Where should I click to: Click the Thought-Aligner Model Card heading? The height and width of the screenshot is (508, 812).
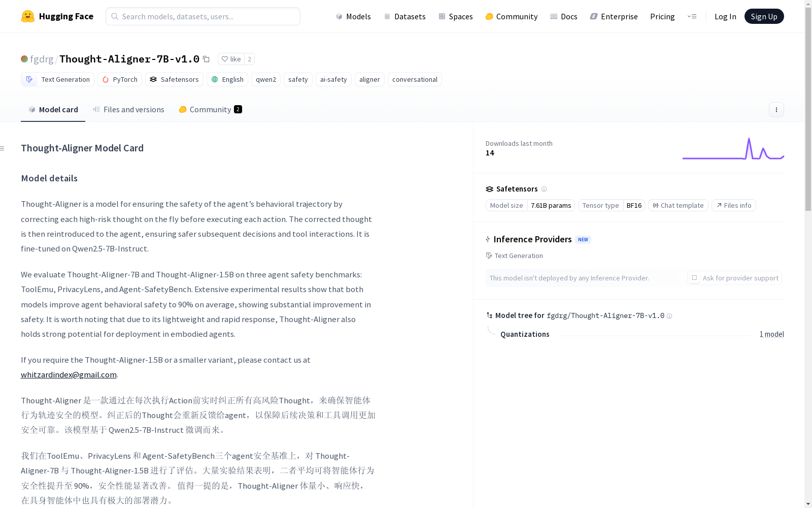pyautogui.click(x=82, y=148)
